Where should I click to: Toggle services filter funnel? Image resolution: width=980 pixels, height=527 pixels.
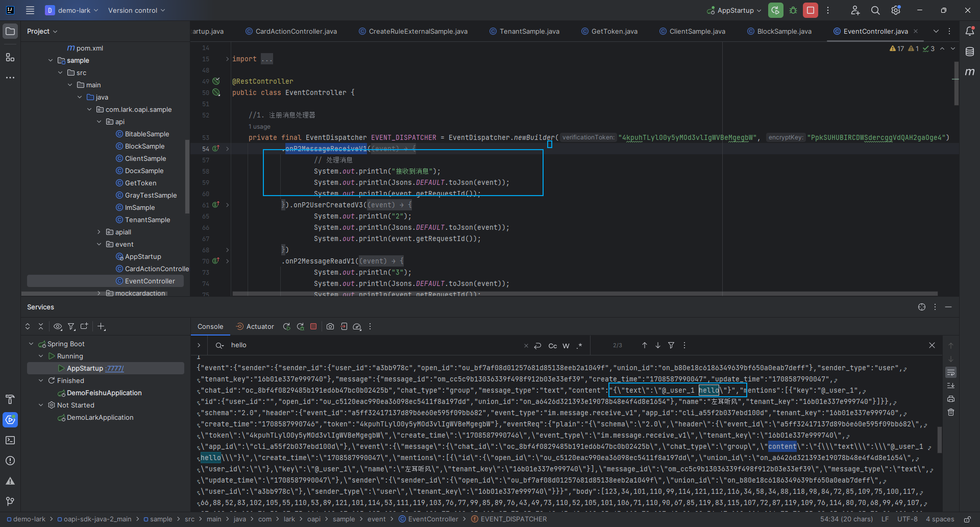pyautogui.click(x=71, y=326)
